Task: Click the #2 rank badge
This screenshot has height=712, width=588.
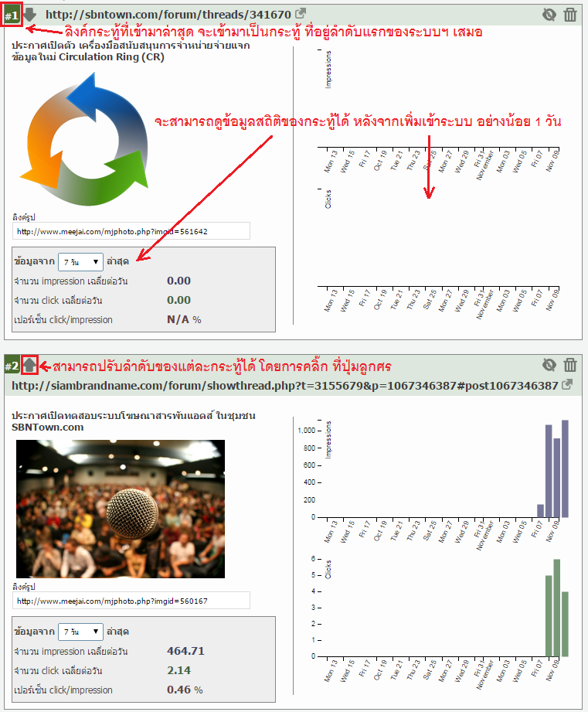Action: [x=12, y=366]
